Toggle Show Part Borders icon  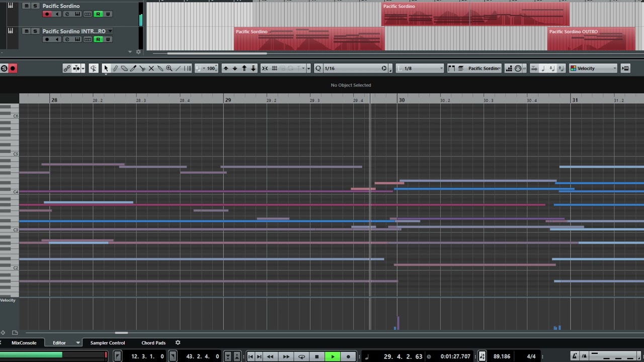tap(451, 68)
